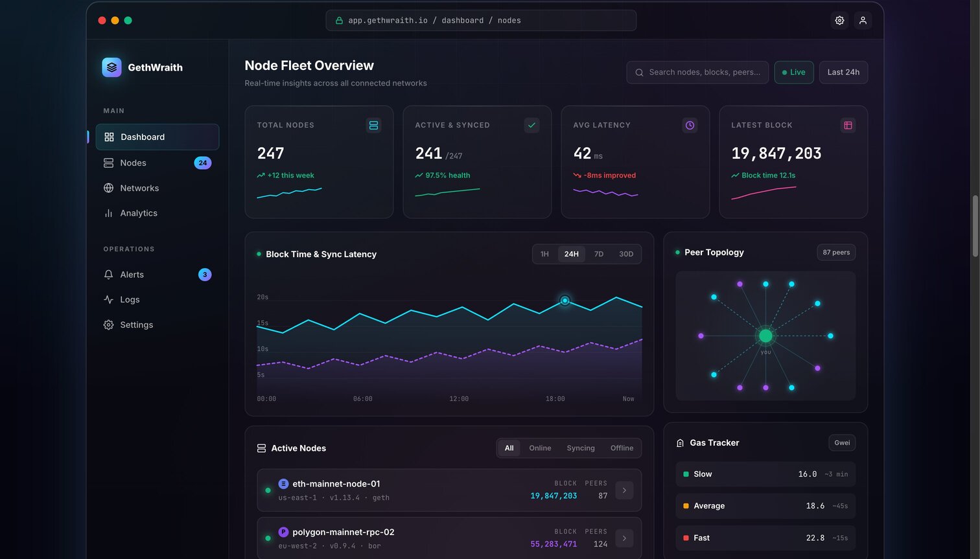The height and width of the screenshot is (559, 980).
Task: Click the highlighted data point on chart
Action: click(x=565, y=301)
